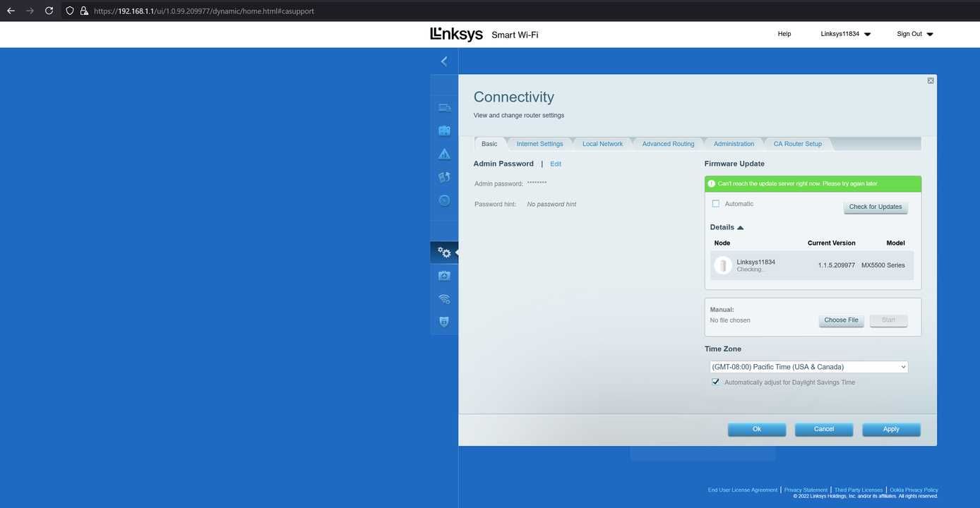Screen dimensions: 980x508
Task: Toggle Automatic firmware update checkbox
Action: (716, 204)
